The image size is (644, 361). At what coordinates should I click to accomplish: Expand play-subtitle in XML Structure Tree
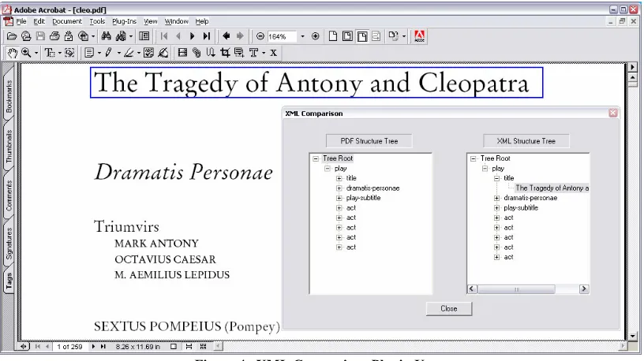[x=496, y=208]
